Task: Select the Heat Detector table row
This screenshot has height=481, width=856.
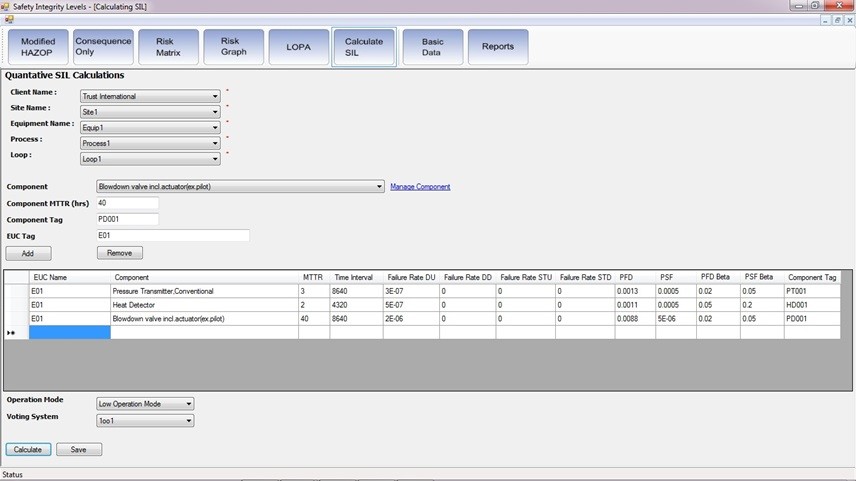Action: [x=200, y=305]
